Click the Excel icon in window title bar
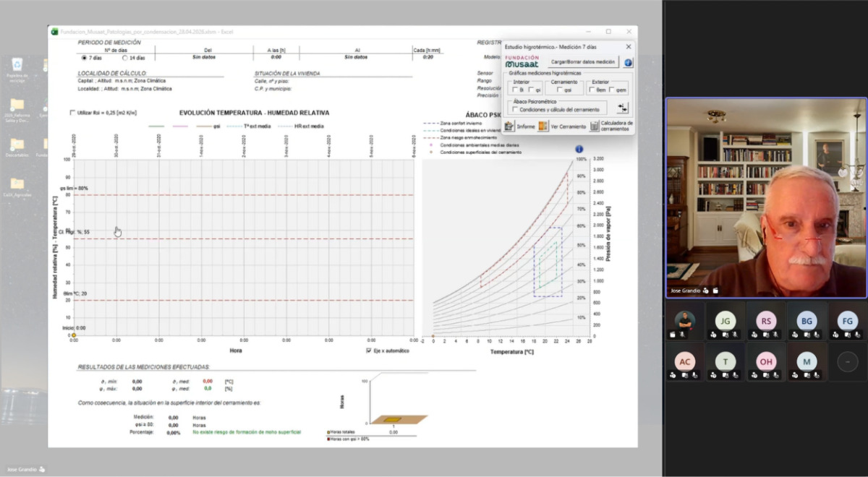 (x=54, y=31)
